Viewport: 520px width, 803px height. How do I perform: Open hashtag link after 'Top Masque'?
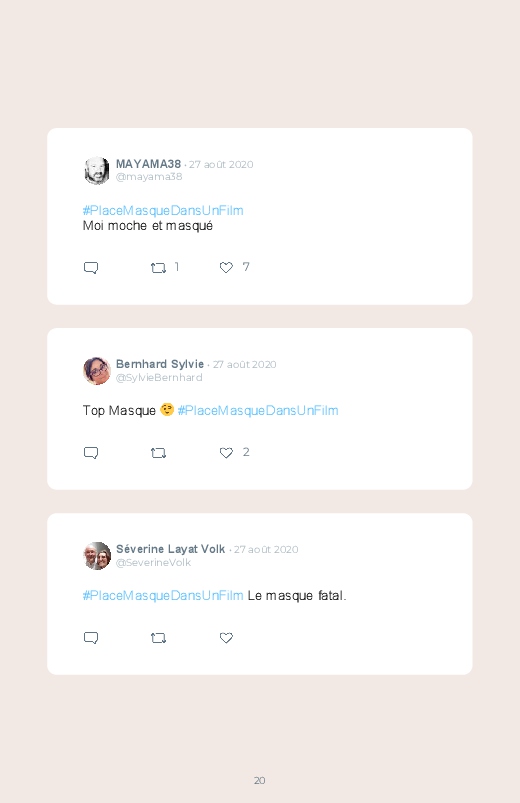point(258,411)
